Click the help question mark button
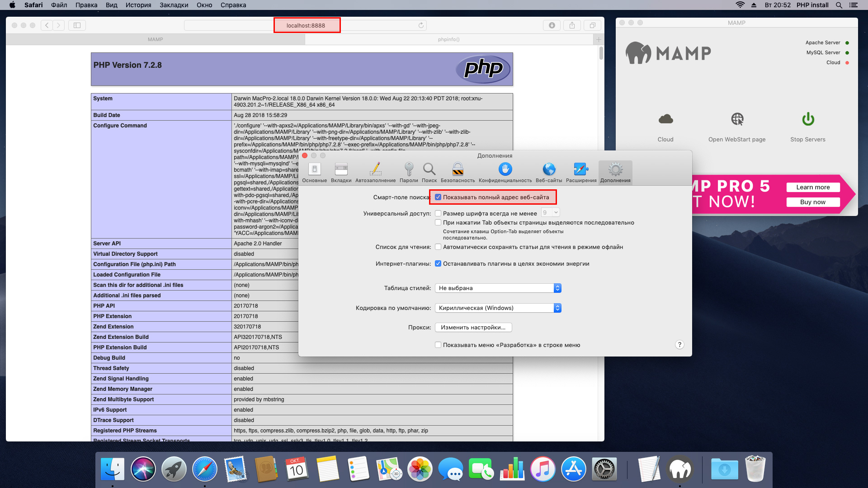This screenshot has width=868, height=488. point(679,345)
